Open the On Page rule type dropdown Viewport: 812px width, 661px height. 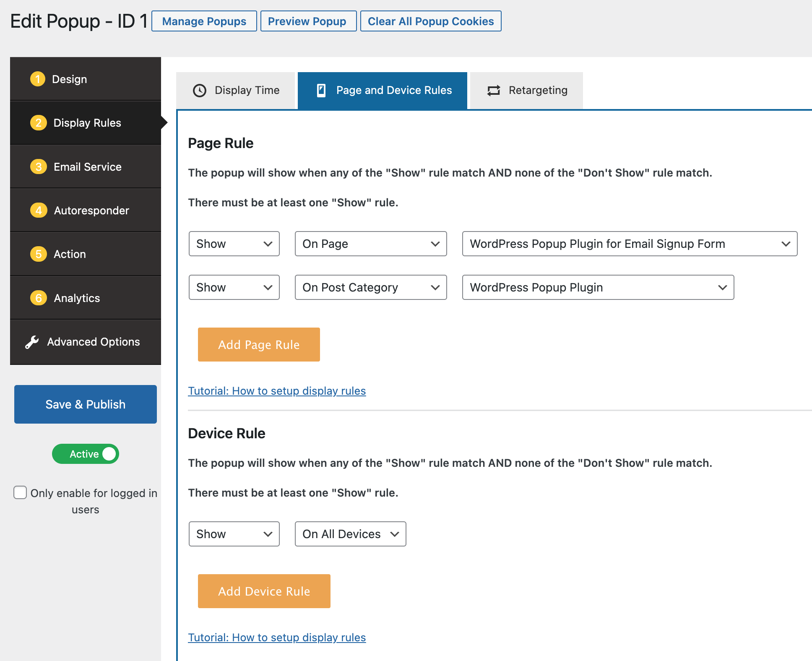[x=371, y=244]
